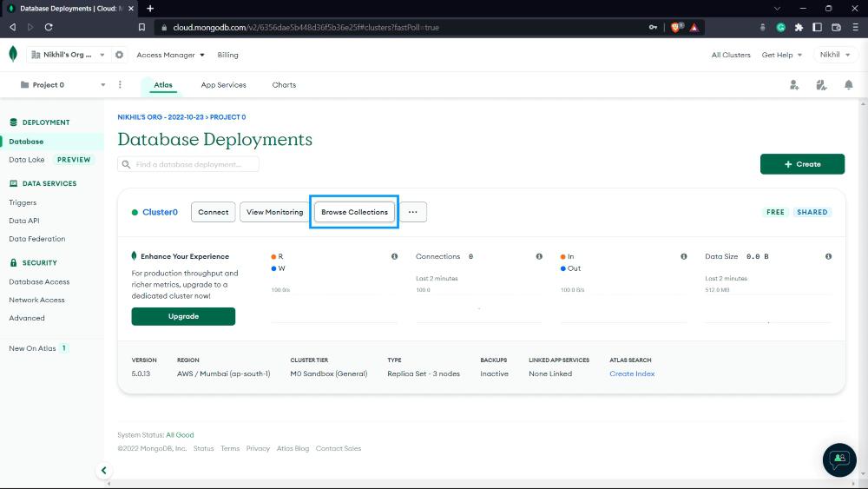Focus the Find a database deployment field
This screenshot has width=868, height=489.
click(188, 164)
